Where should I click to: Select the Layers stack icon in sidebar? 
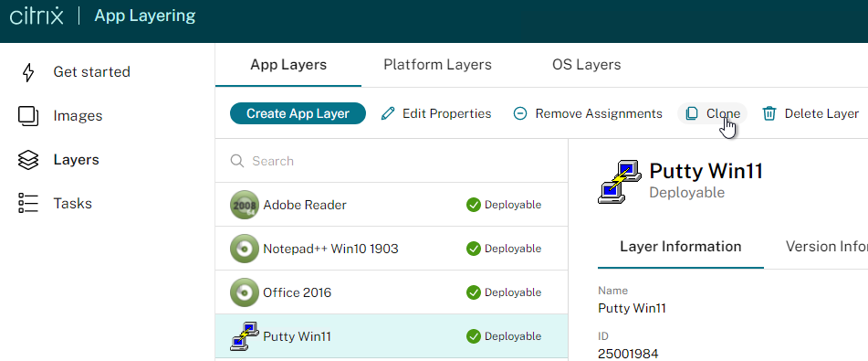28,160
